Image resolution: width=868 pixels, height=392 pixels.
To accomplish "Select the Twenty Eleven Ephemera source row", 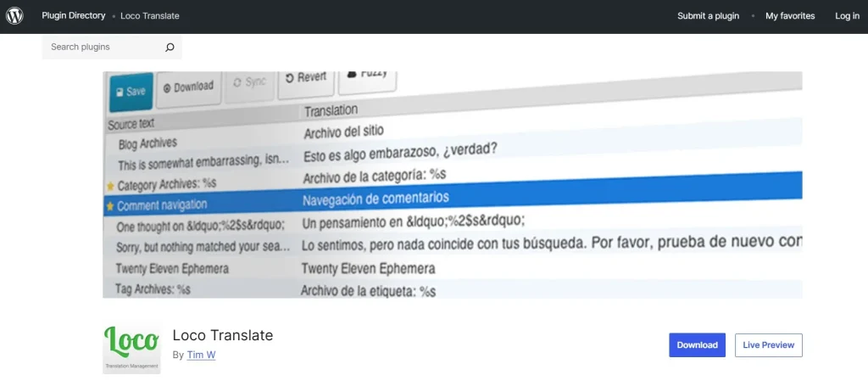I will (171, 269).
